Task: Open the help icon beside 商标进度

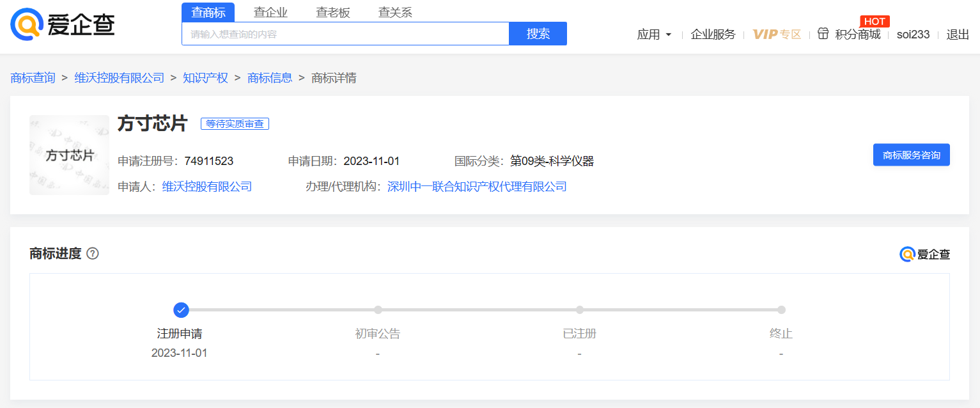Action: pyautogui.click(x=93, y=254)
